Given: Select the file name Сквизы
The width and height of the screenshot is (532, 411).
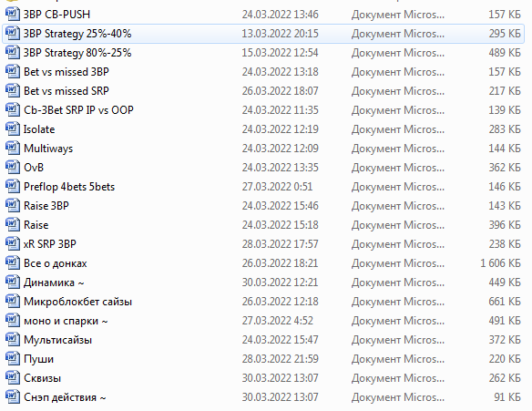Looking at the screenshot, I should click(x=43, y=378).
